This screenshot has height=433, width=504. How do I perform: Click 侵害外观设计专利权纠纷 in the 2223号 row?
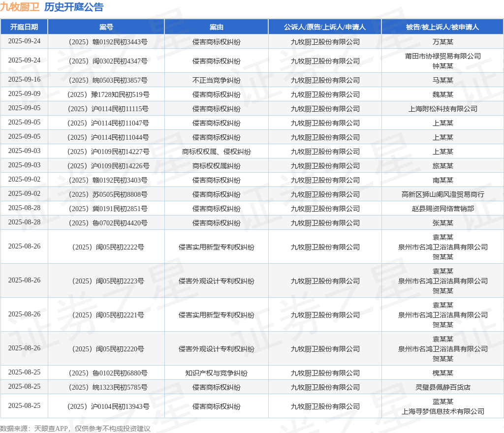[217, 281]
